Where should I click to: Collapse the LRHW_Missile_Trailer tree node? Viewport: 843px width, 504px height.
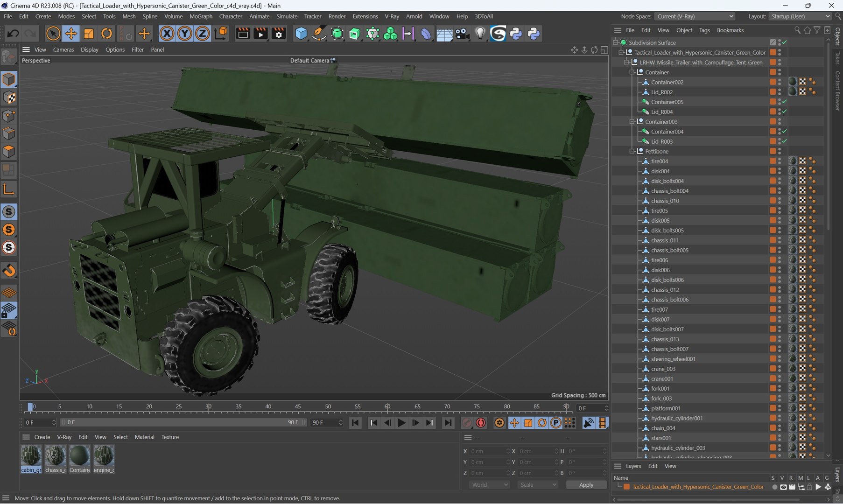pyautogui.click(x=626, y=63)
